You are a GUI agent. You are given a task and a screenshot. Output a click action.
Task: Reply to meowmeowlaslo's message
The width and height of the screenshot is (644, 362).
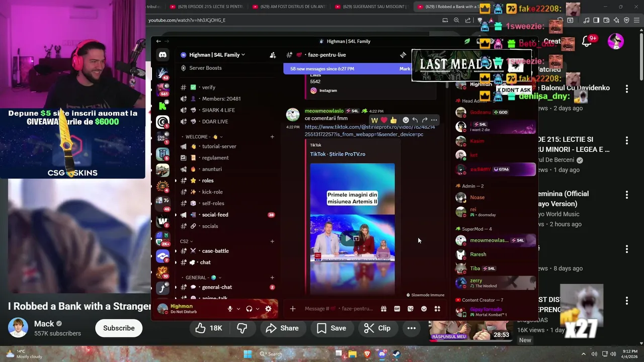point(415,120)
